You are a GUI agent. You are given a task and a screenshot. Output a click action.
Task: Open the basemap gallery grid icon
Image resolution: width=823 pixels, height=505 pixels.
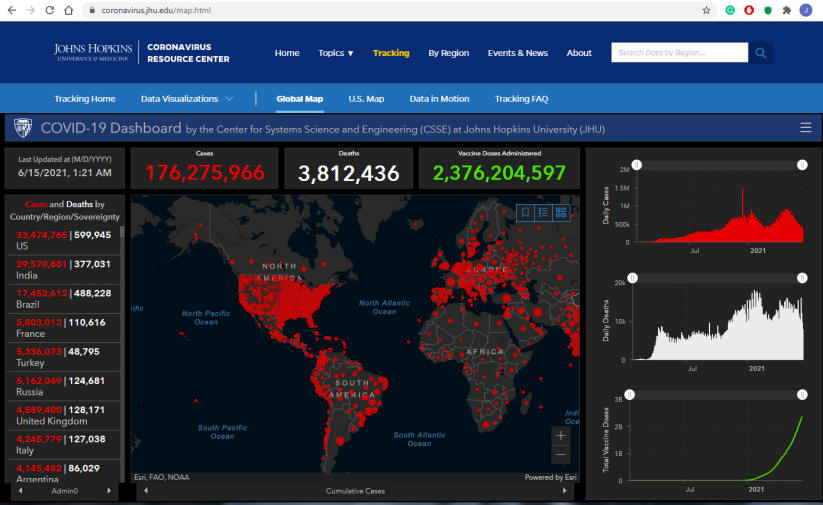pyautogui.click(x=560, y=212)
